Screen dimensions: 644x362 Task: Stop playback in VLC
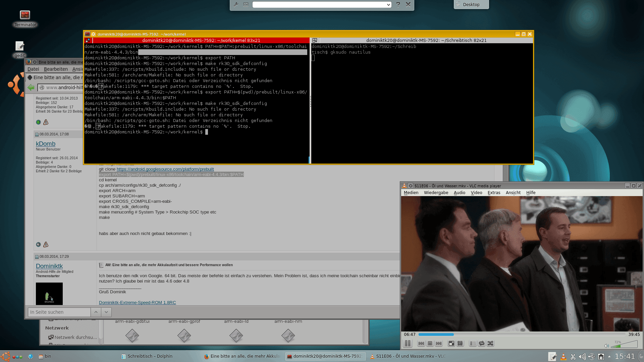pos(430,343)
